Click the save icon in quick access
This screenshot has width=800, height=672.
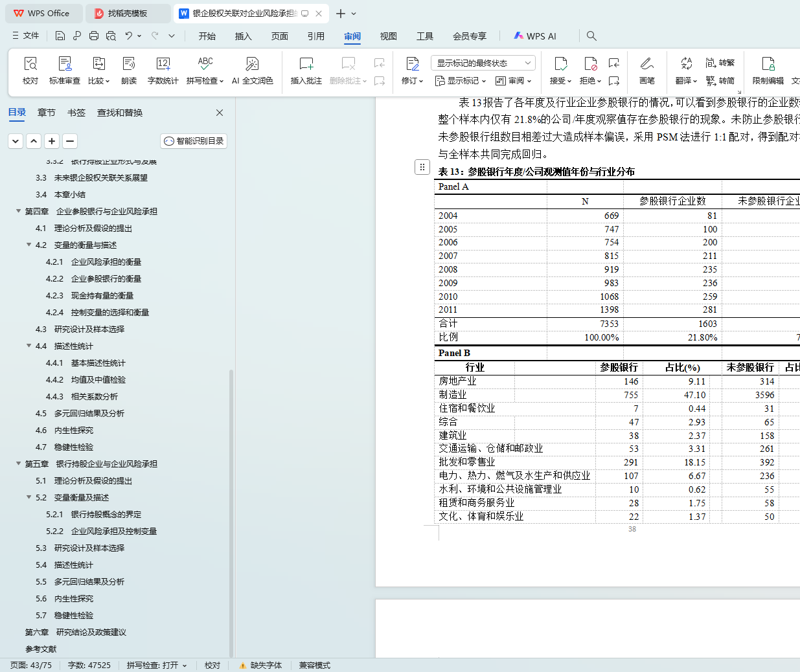tap(60, 36)
